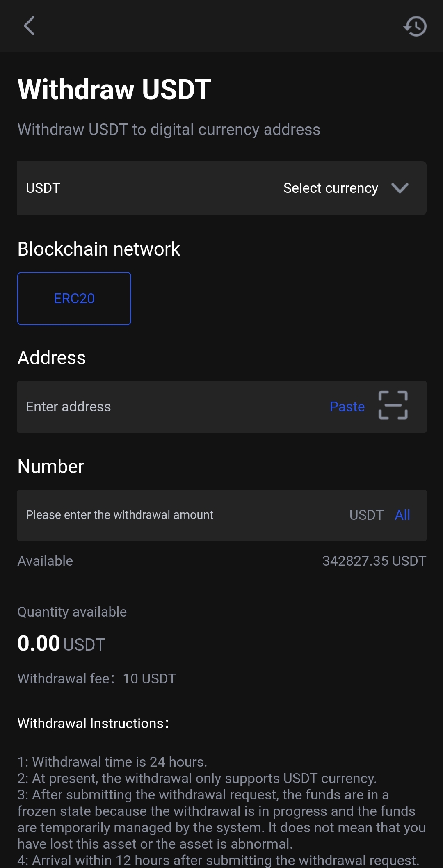Paste the address from clipboard
The image size is (443, 868).
click(347, 407)
